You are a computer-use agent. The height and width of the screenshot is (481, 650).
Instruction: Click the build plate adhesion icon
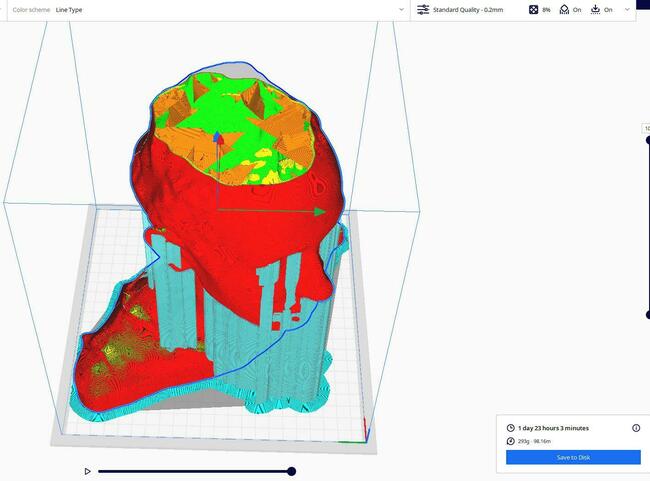point(595,9)
